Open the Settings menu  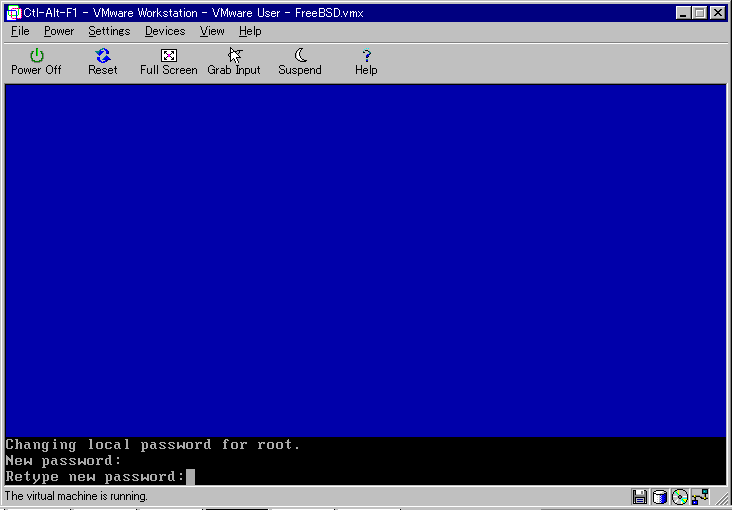[x=109, y=31]
